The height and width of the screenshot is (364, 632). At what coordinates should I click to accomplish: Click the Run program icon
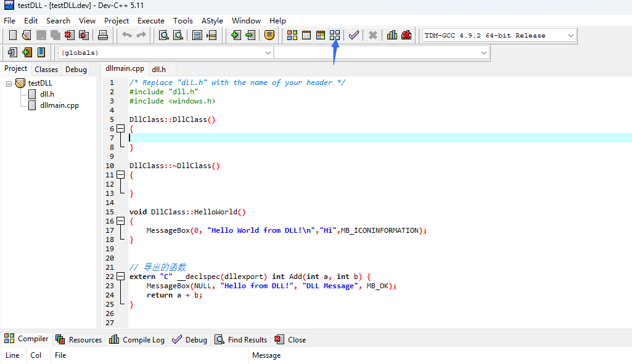point(306,36)
